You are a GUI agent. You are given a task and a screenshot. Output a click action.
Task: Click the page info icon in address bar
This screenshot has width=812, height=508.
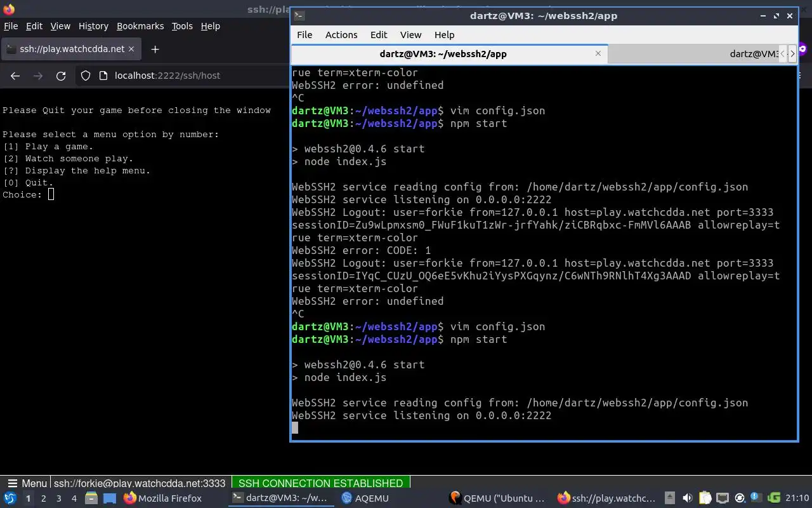[103, 76]
